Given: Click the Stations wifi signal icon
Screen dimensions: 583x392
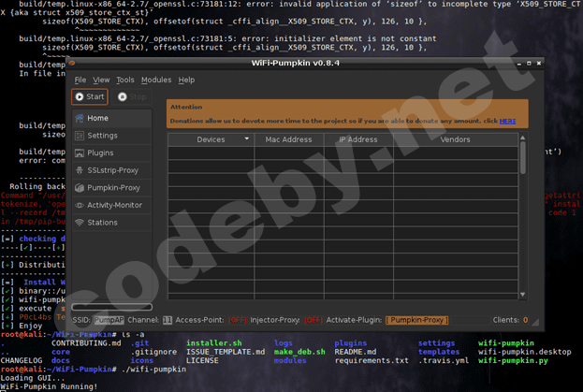Looking at the screenshot, I should pyautogui.click(x=80, y=223).
